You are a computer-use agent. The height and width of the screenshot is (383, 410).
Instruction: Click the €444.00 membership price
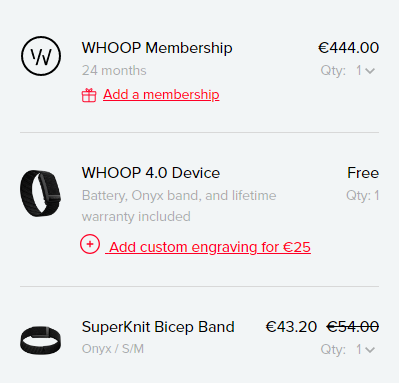(x=348, y=48)
